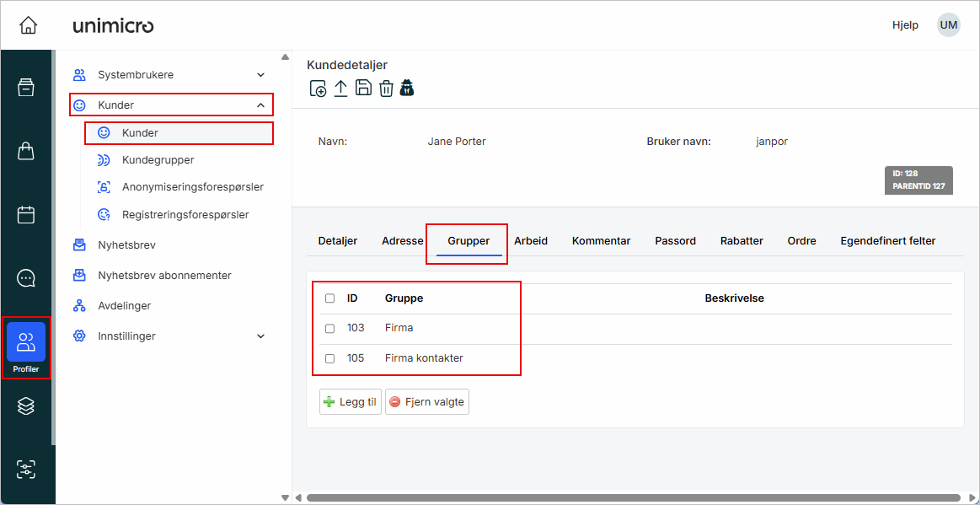Click the new customer add icon
980x505 pixels.
pos(318,89)
